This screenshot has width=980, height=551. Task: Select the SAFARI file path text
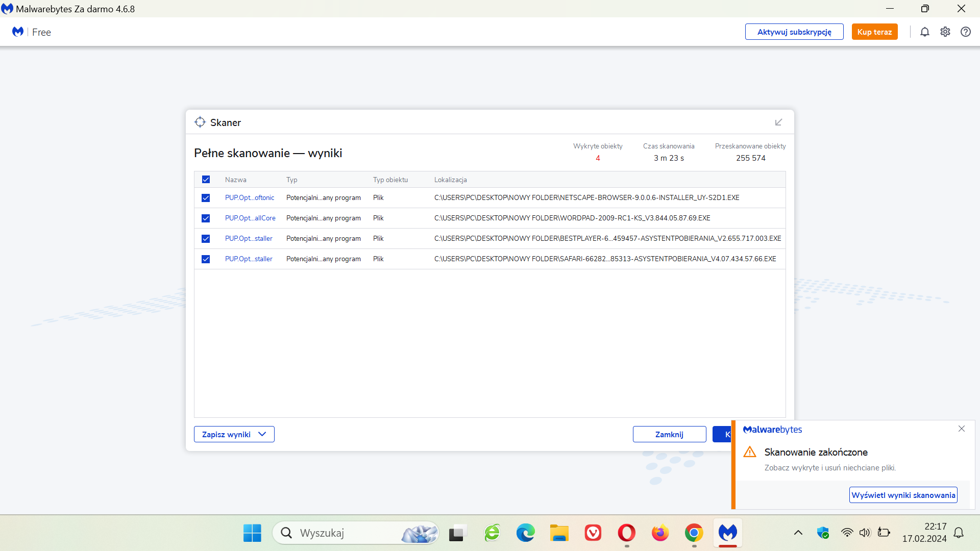click(605, 259)
